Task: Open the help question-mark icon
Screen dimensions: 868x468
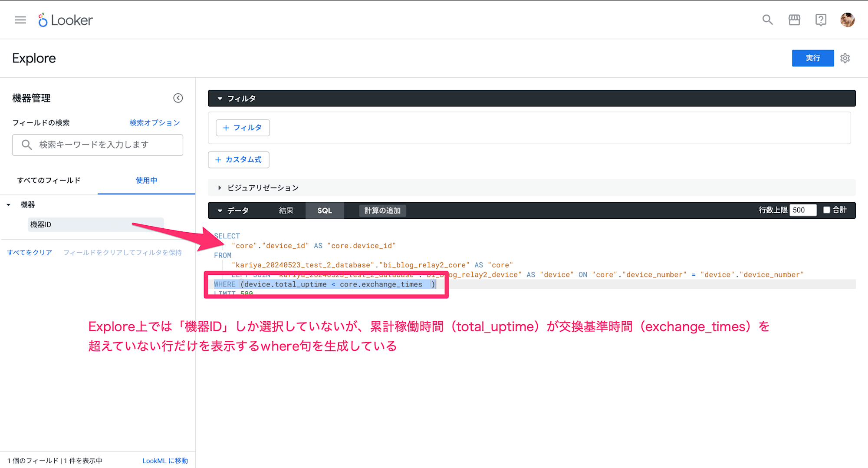Action: coord(821,20)
